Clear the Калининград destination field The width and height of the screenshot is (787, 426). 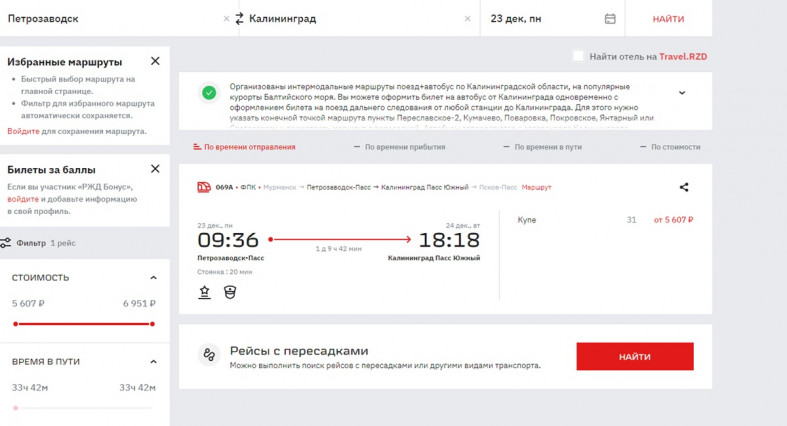click(468, 19)
